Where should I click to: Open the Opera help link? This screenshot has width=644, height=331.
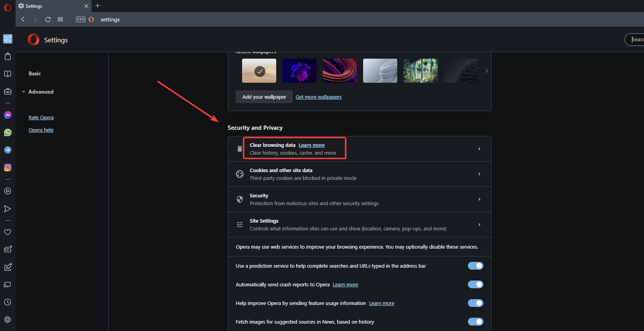pyautogui.click(x=41, y=130)
